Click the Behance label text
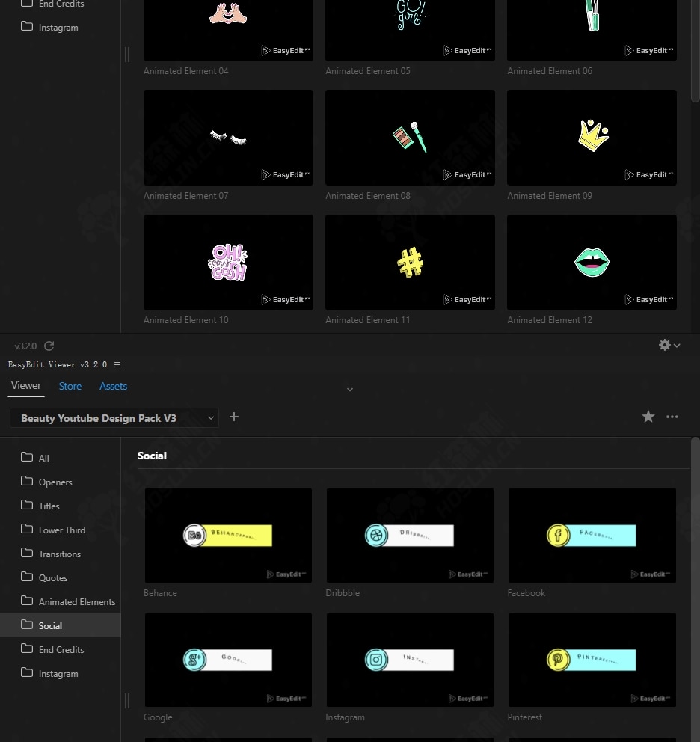 [x=160, y=593]
